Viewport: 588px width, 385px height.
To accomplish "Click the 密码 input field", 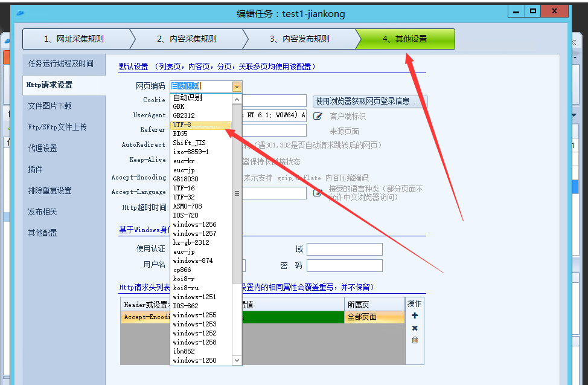I will [x=344, y=266].
